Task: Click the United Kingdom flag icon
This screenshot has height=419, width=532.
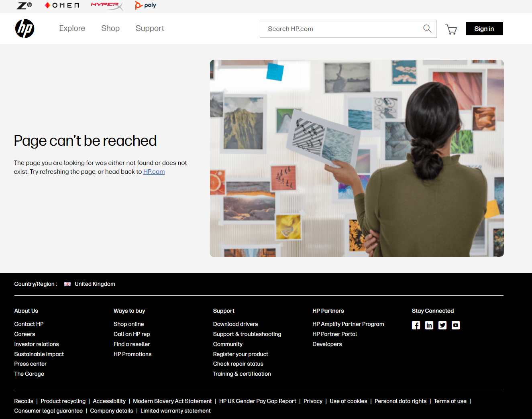Action: tap(67, 284)
